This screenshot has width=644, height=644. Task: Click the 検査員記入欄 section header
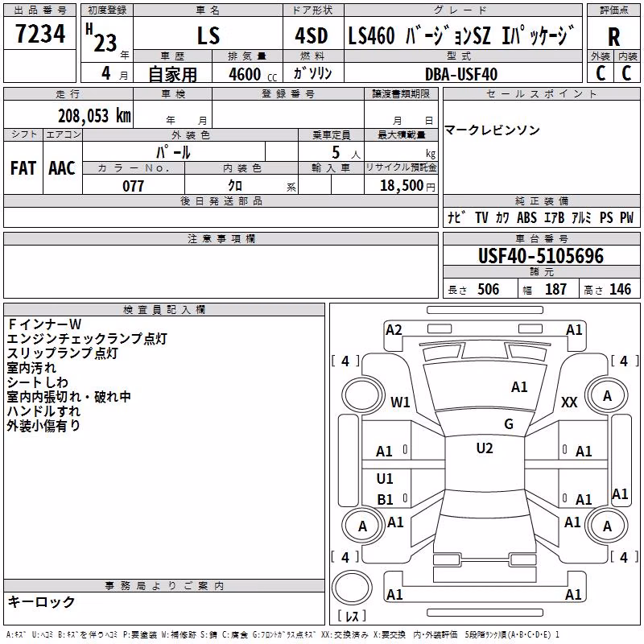click(164, 310)
